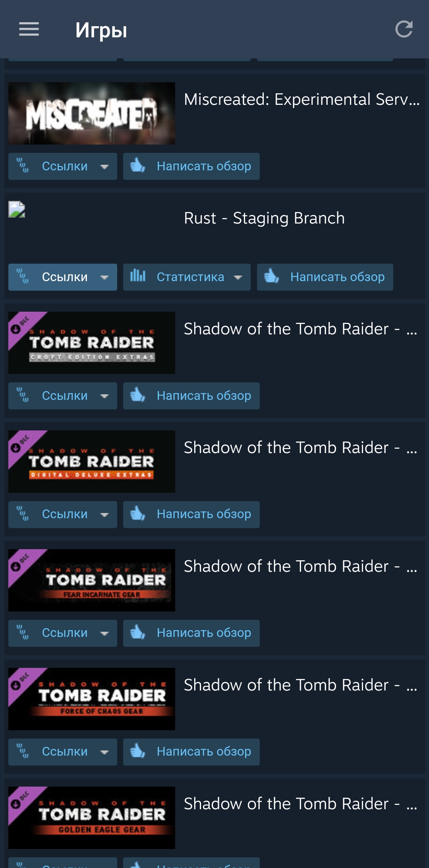Expand Ссылки dropdown for Miscreated
Screen dimensions: 429x868
(x=63, y=166)
